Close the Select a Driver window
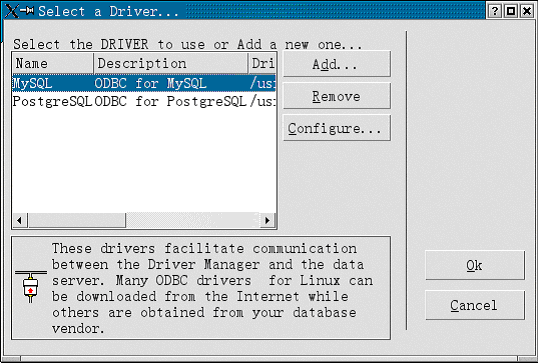 coord(527,11)
